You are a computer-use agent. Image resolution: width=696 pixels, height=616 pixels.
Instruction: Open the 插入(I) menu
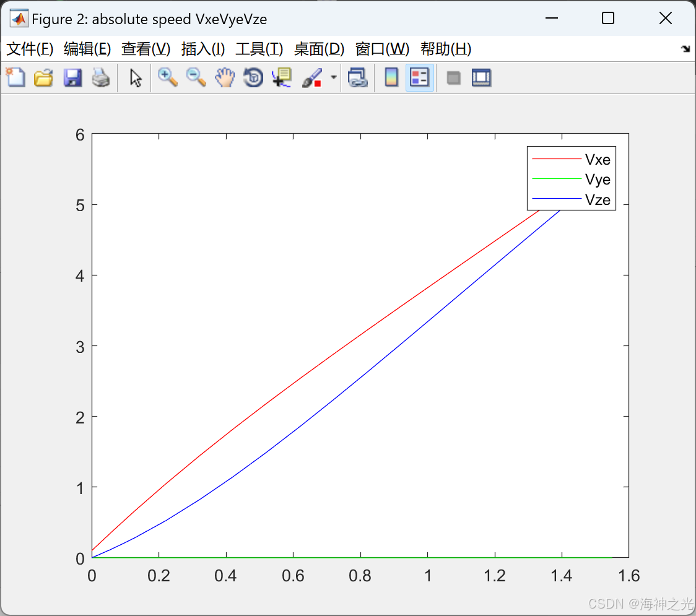(203, 49)
